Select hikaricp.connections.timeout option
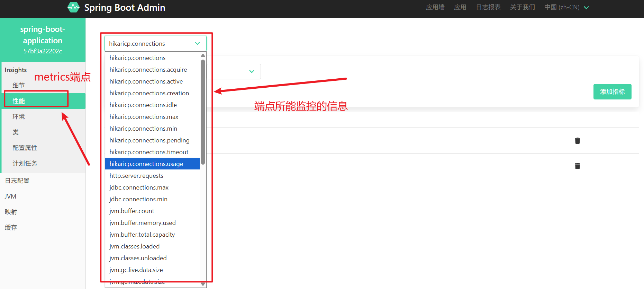Image resolution: width=644 pixels, height=289 pixels. tap(152, 152)
